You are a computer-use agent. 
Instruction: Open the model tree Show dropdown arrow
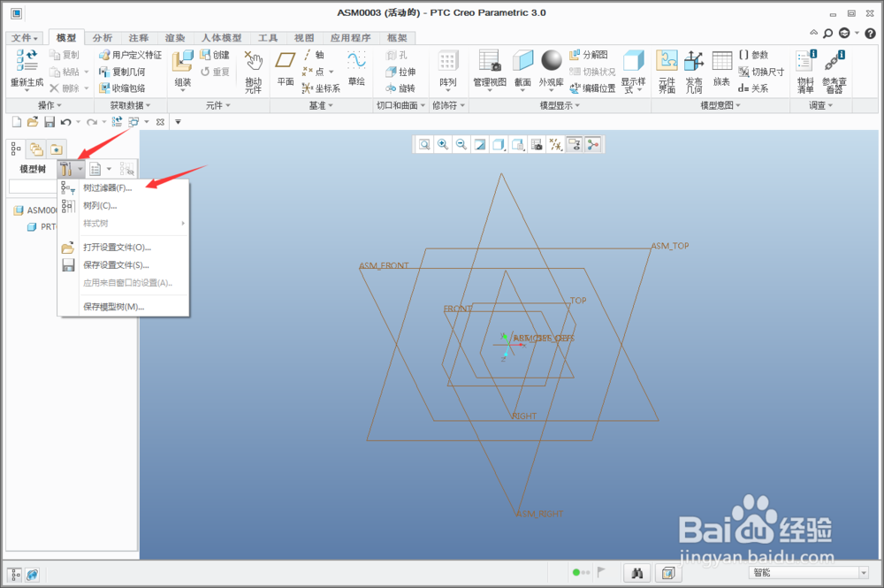pyautogui.click(x=109, y=169)
